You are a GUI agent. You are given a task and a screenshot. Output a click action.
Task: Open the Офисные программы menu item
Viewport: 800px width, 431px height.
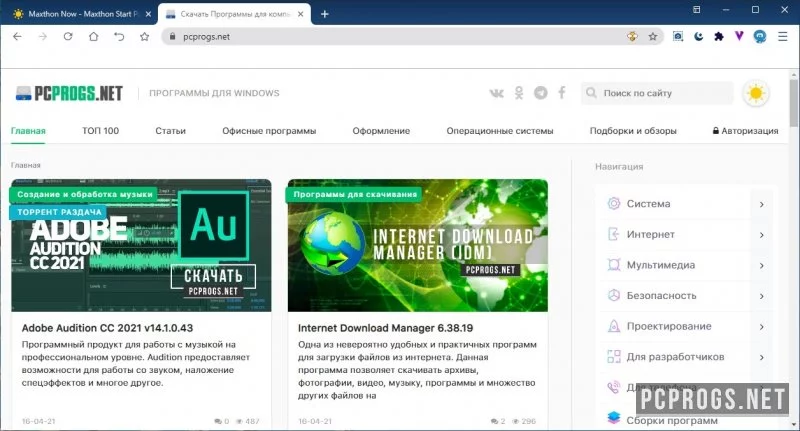click(x=269, y=131)
